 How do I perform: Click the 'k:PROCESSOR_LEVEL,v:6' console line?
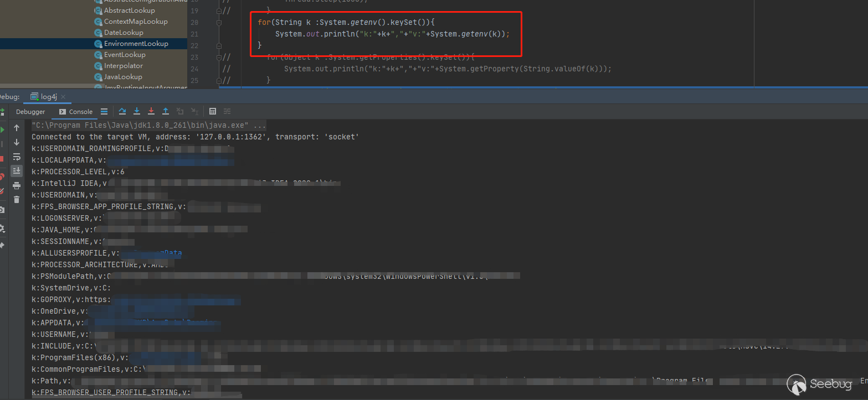pos(78,172)
